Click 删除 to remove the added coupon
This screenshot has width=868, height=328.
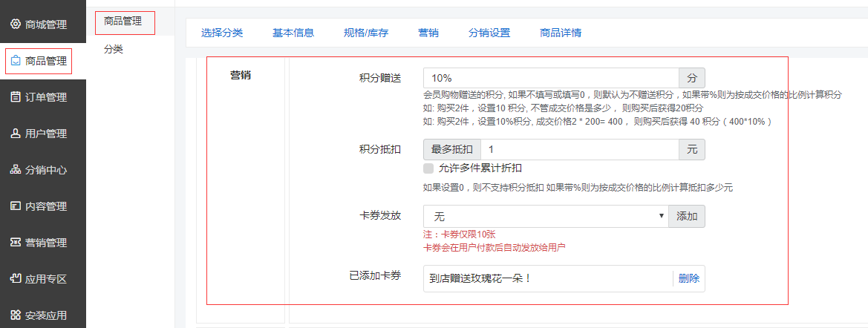[688, 279]
